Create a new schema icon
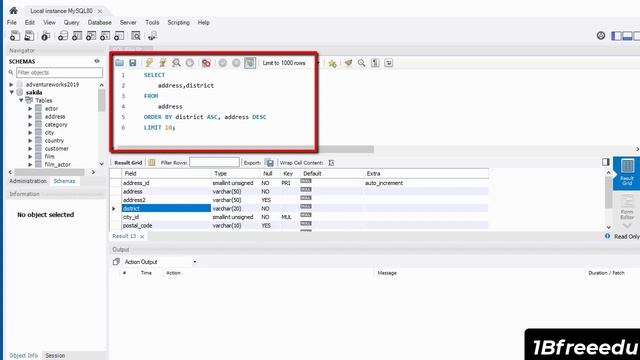The image size is (640, 360). coord(63,36)
